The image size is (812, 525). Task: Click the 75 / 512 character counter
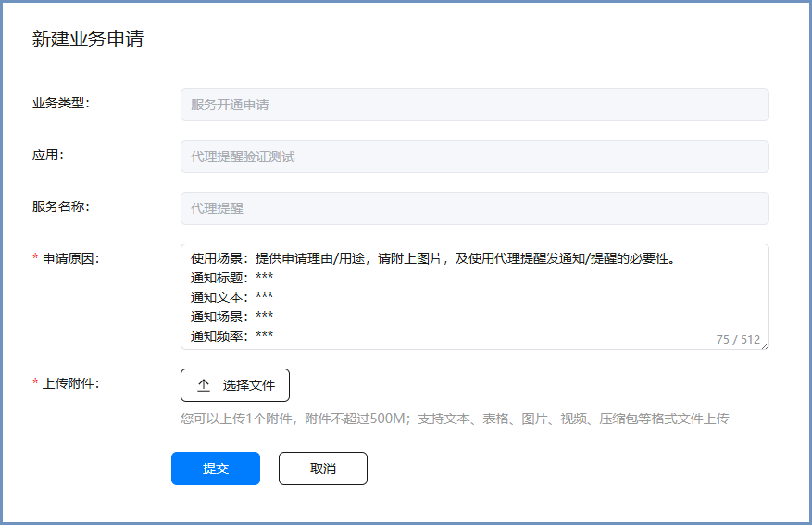tap(737, 340)
